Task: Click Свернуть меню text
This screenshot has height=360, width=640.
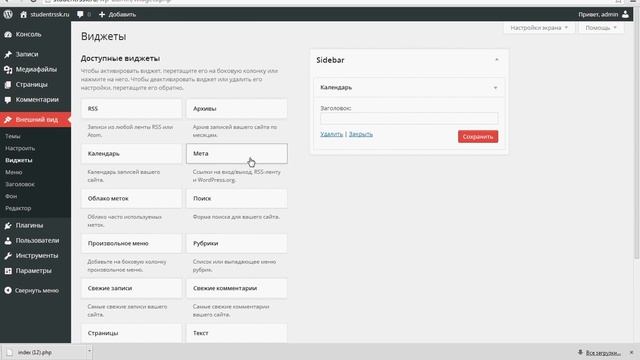Action: pyautogui.click(x=37, y=291)
